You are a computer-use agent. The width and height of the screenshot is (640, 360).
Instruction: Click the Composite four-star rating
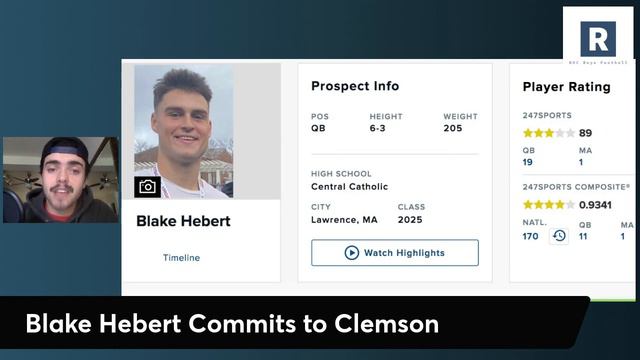[x=549, y=204]
